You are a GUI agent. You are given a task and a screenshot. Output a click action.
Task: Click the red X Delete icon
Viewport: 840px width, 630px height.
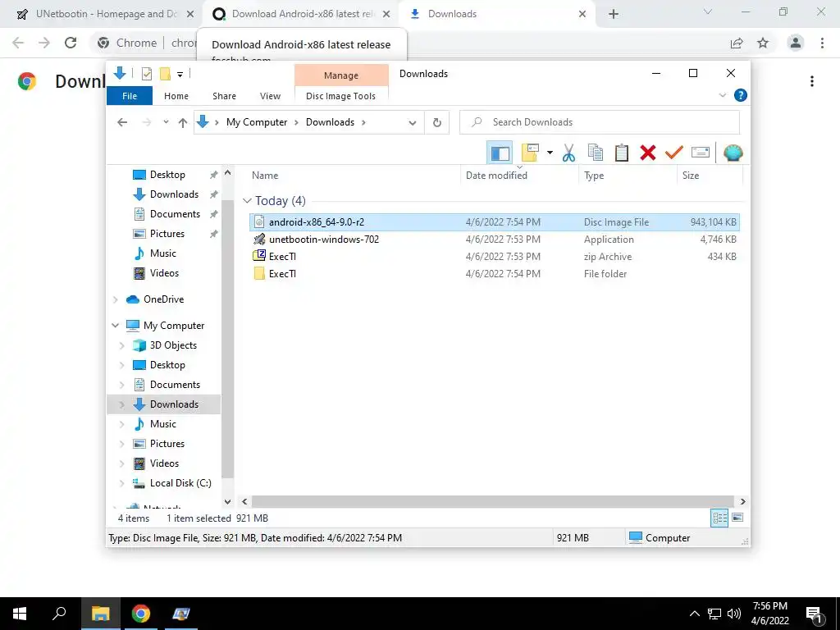pyautogui.click(x=648, y=153)
